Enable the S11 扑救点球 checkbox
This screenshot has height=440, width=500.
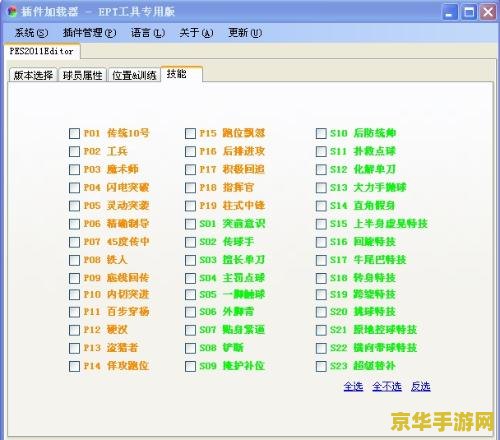(x=321, y=151)
